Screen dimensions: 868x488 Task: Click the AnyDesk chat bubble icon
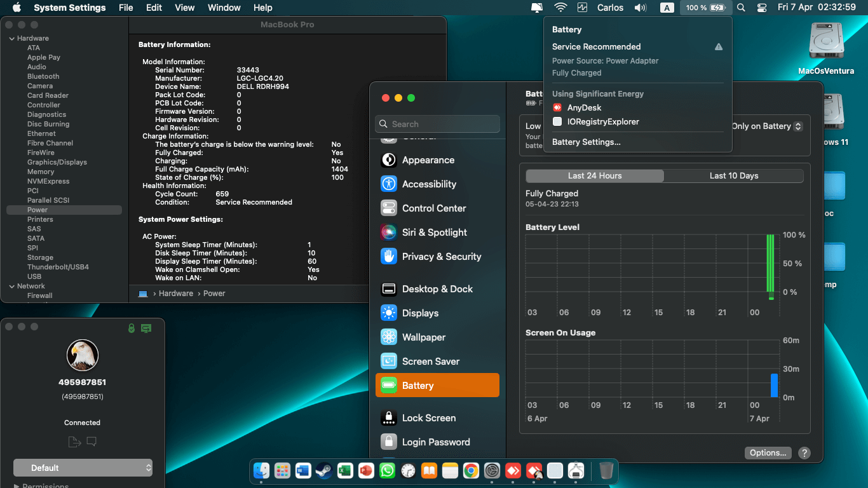(x=92, y=442)
